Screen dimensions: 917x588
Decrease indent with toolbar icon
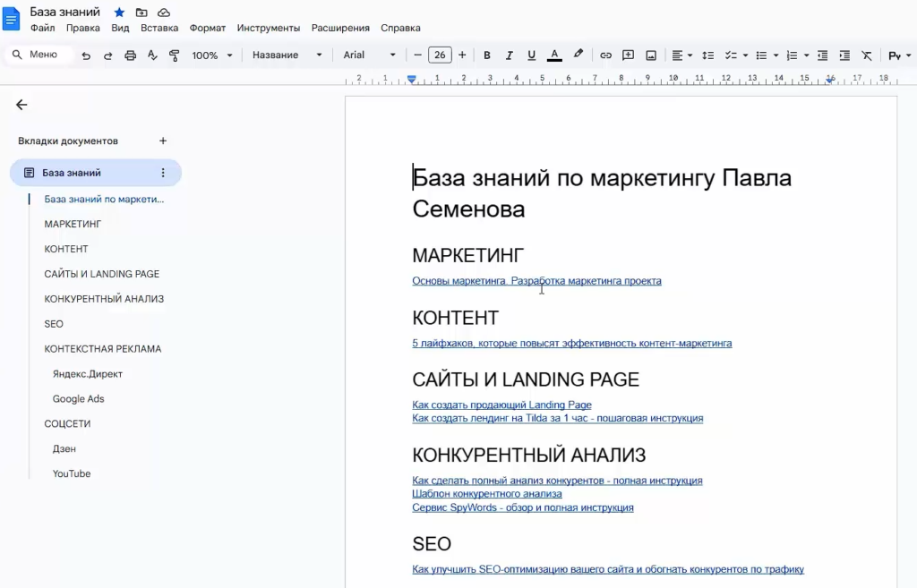click(822, 55)
